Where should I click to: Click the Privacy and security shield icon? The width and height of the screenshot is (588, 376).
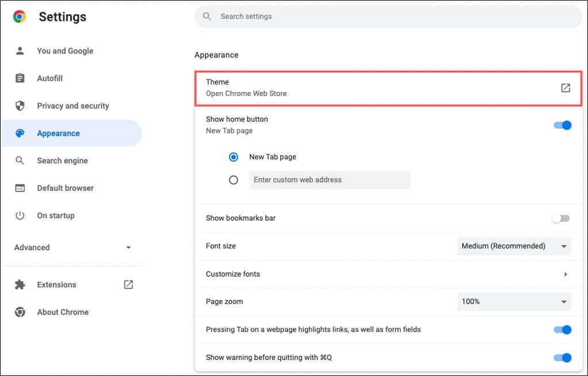click(x=20, y=106)
